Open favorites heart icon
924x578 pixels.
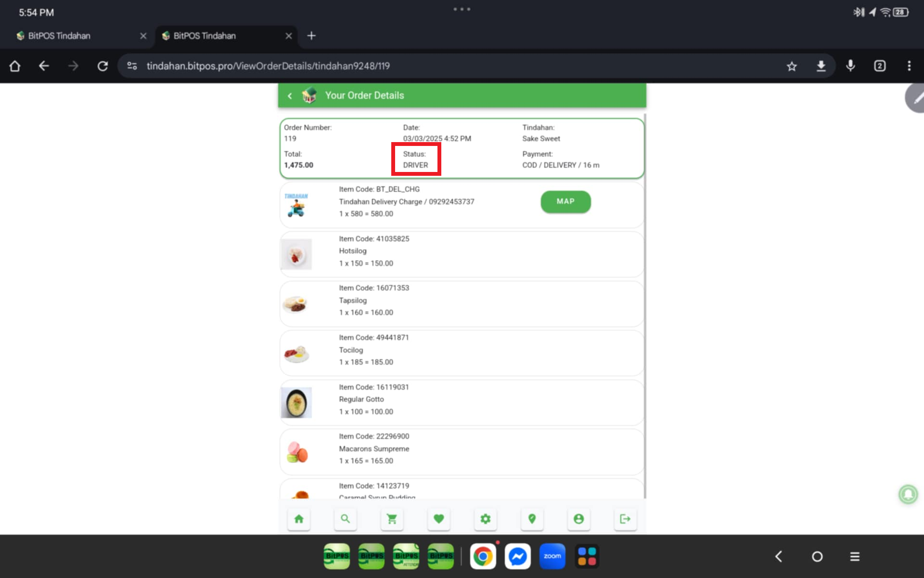[438, 519]
